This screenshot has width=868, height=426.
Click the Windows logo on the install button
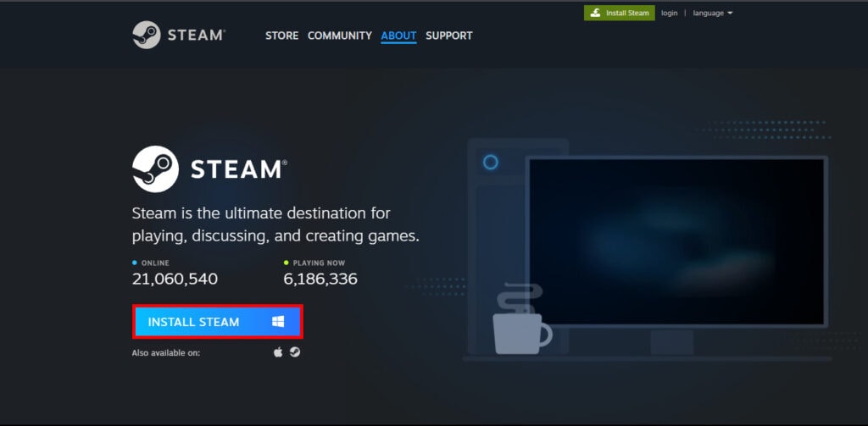point(278,322)
